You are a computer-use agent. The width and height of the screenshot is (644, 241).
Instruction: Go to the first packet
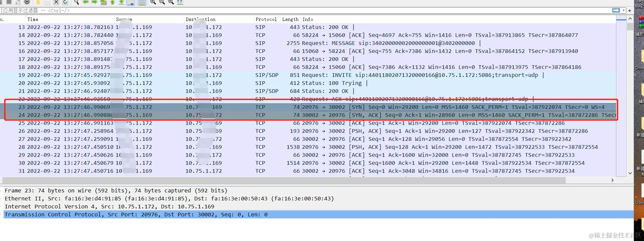(112, 2)
